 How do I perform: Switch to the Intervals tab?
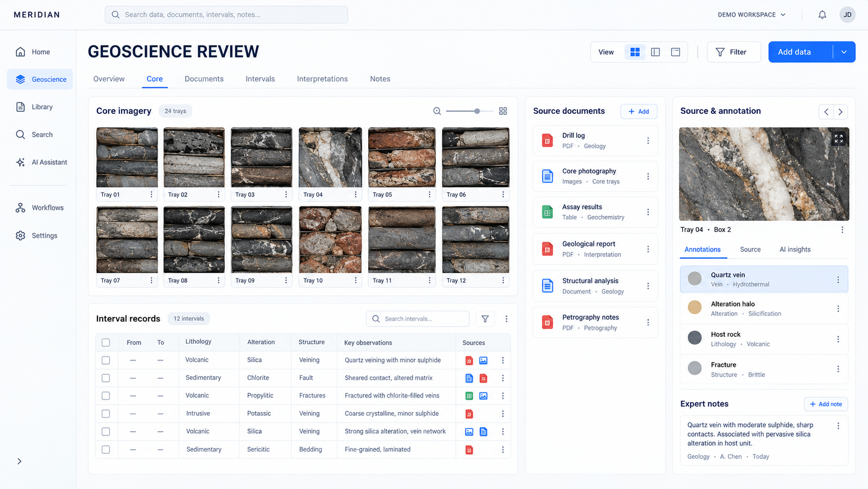point(260,79)
